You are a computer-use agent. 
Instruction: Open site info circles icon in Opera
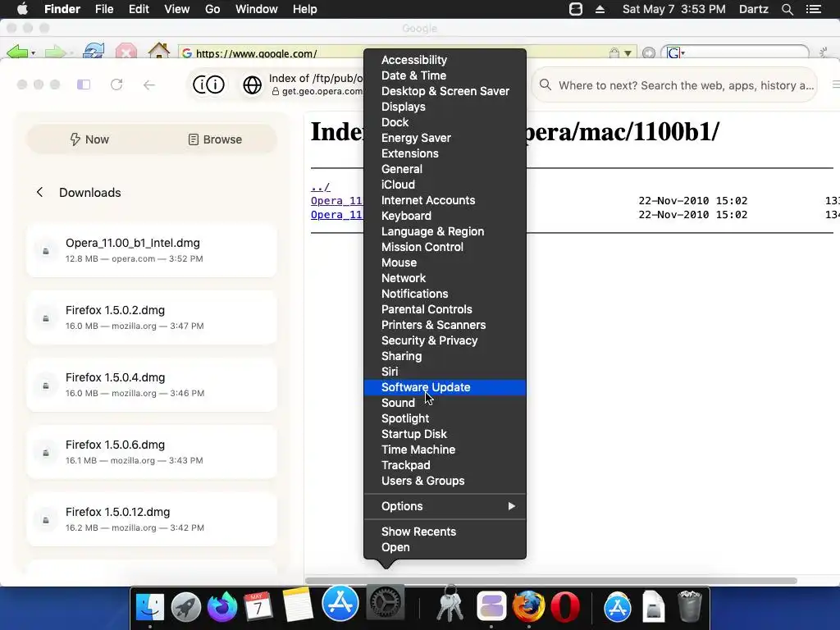point(208,84)
